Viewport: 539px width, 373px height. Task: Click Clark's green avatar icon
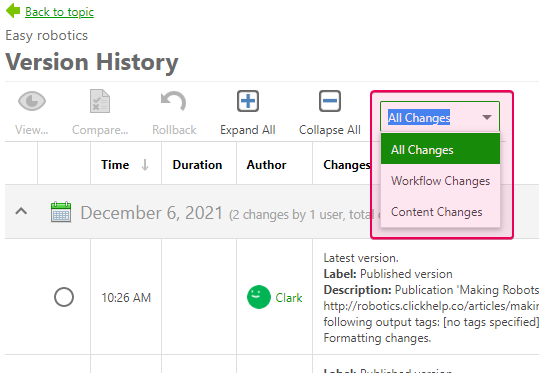point(258,297)
